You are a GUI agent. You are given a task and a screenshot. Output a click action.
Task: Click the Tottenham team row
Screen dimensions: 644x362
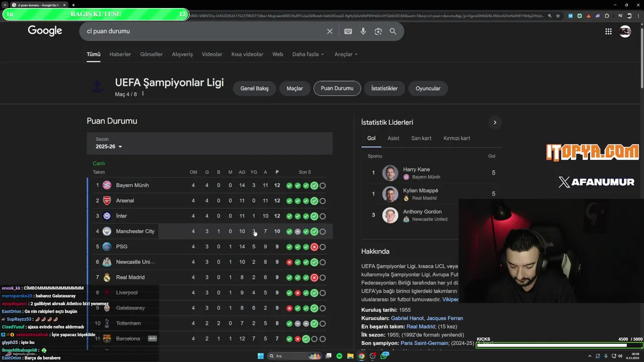pos(209,323)
